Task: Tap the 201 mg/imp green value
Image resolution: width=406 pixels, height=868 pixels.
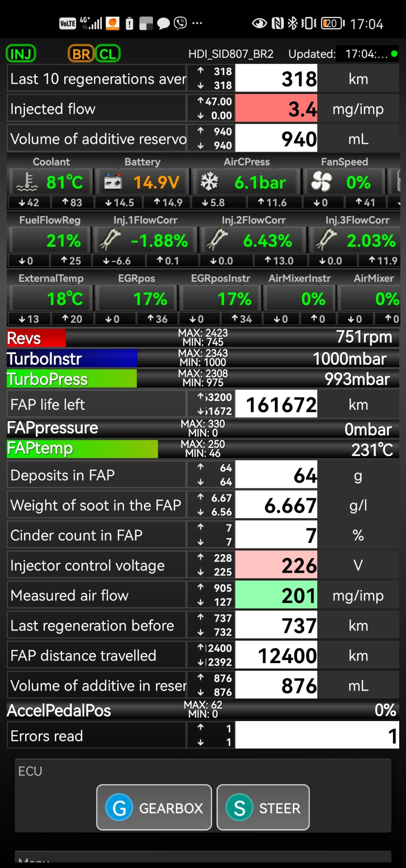Action: click(276, 595)
